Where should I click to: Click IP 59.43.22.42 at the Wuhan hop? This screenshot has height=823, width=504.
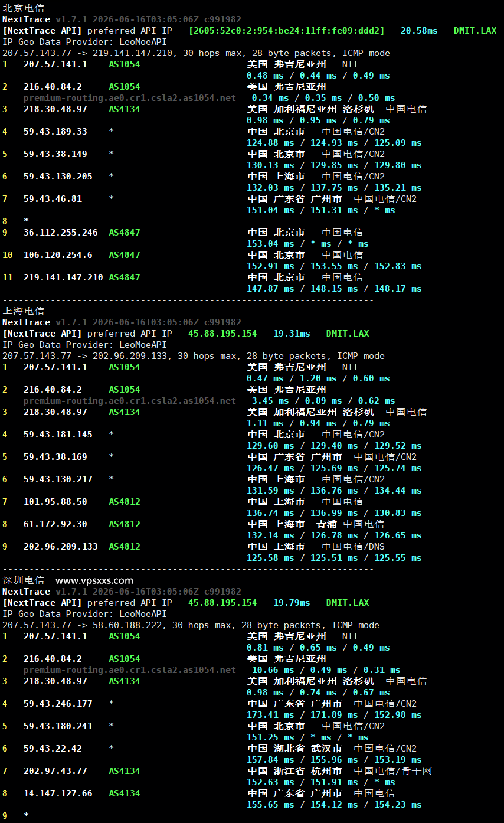click(53, 749)
